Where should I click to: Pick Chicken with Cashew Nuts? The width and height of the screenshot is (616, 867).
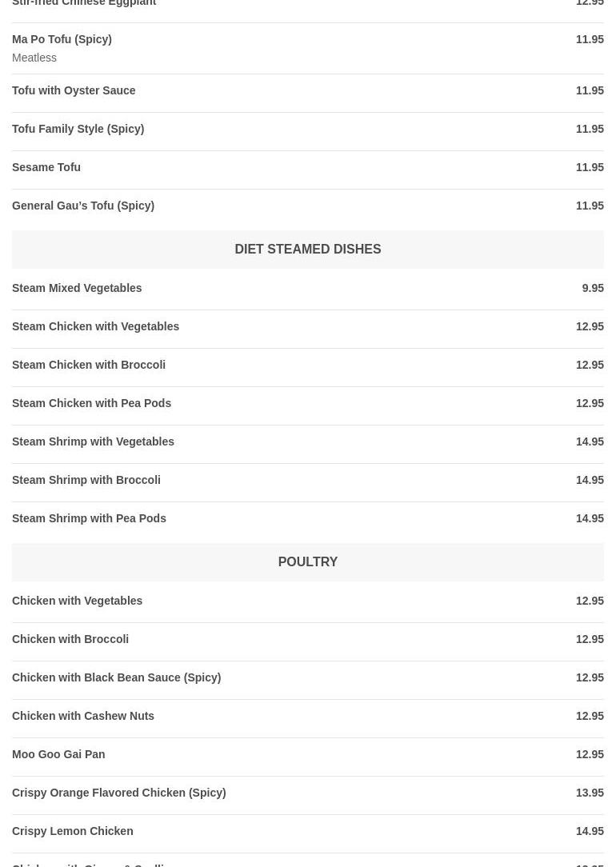(83, 716)
